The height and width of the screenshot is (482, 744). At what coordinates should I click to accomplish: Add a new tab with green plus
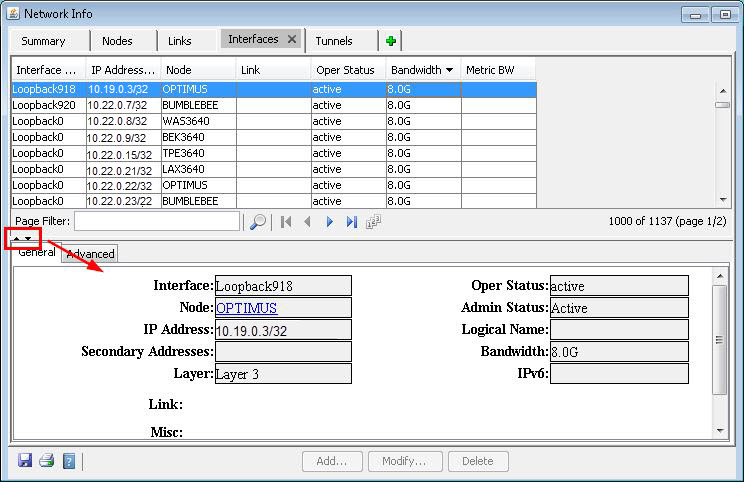point(390,40)
